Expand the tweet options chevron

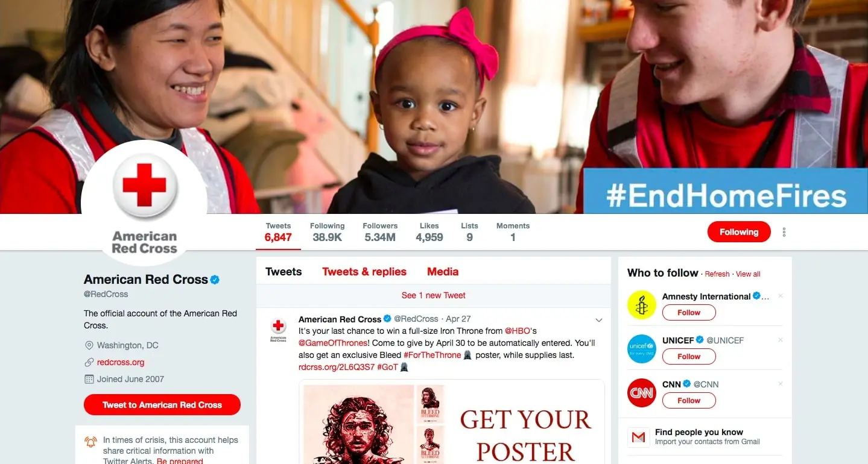click(x=599, y=319)
